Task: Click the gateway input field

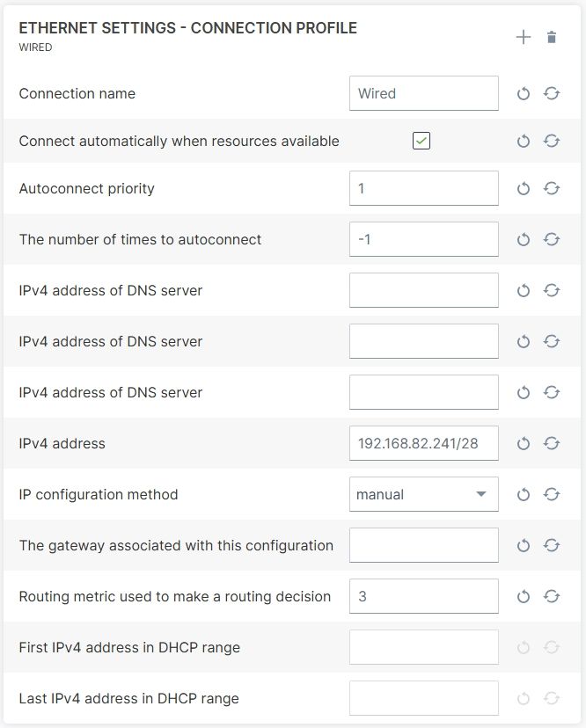Action: (x=424, y=545)
